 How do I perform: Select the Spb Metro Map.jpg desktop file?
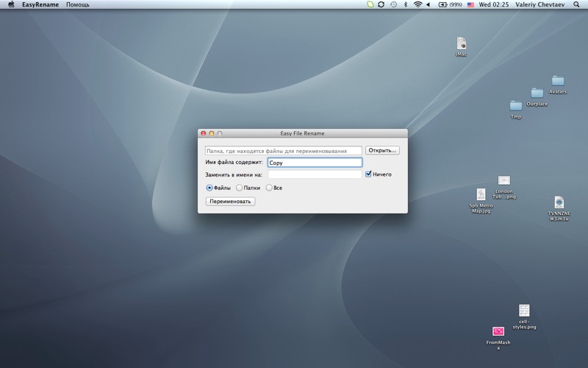click(x=481, y=201)
